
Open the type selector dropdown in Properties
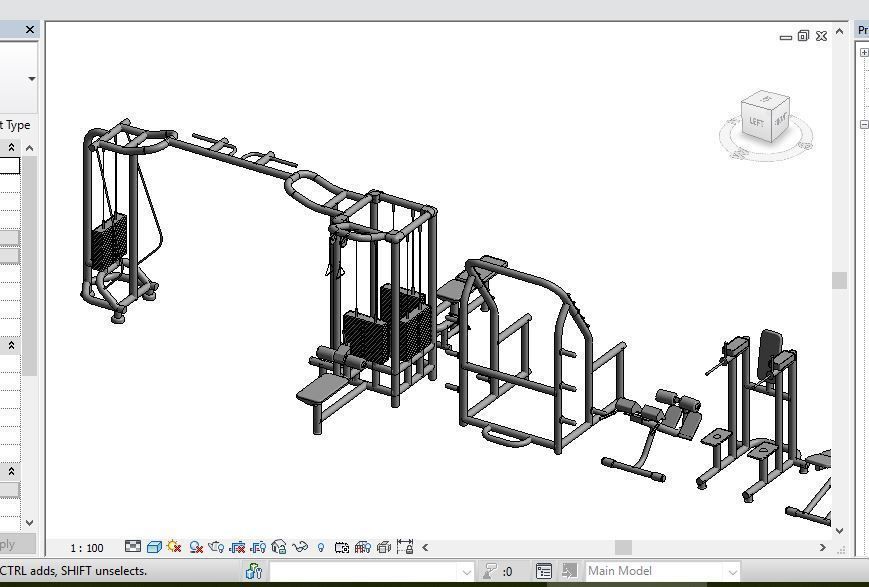30,78
